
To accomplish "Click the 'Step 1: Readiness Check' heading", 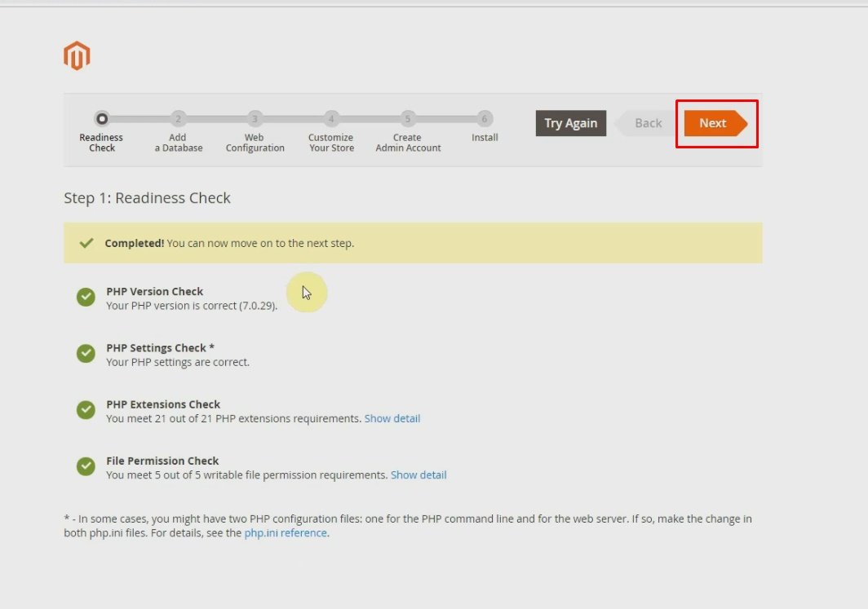I will (147, 198).
